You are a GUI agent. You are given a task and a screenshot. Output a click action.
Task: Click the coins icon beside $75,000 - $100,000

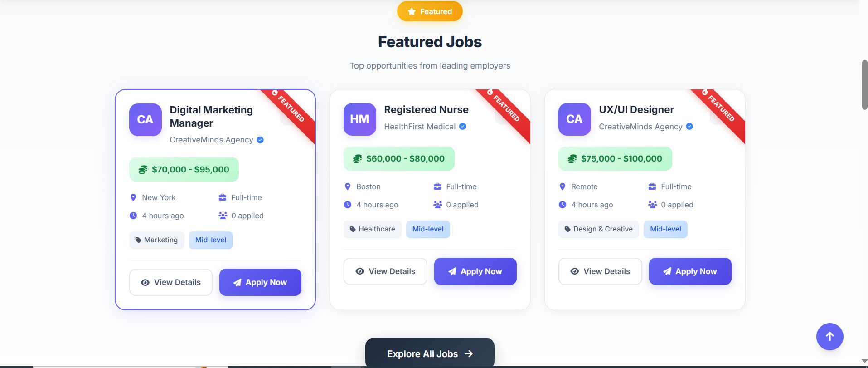(572, 159)
